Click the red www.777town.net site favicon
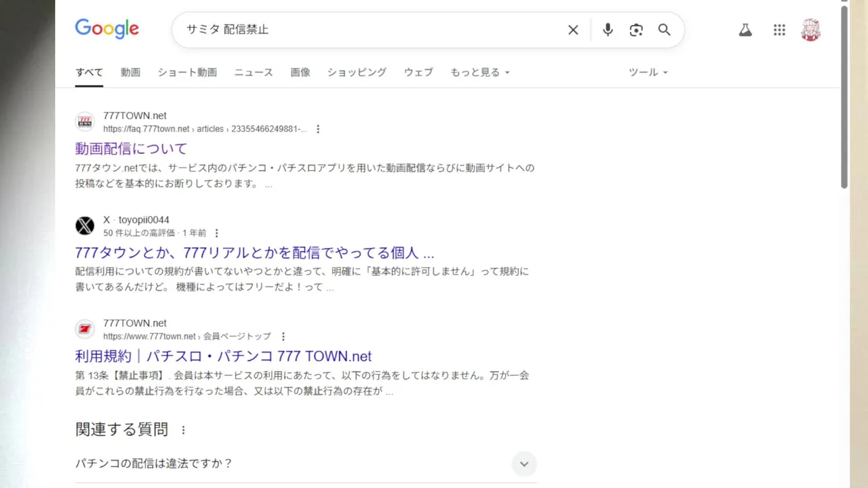Screen dimensions: 868x488 (85, 329)
